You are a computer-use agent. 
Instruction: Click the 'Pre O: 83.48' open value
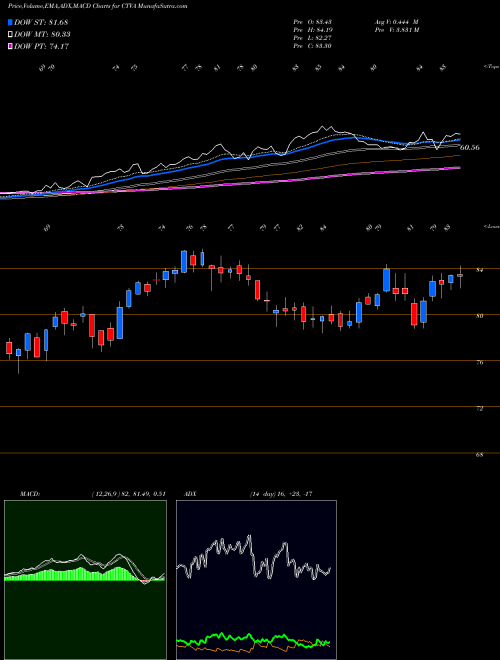click(313, 22)
